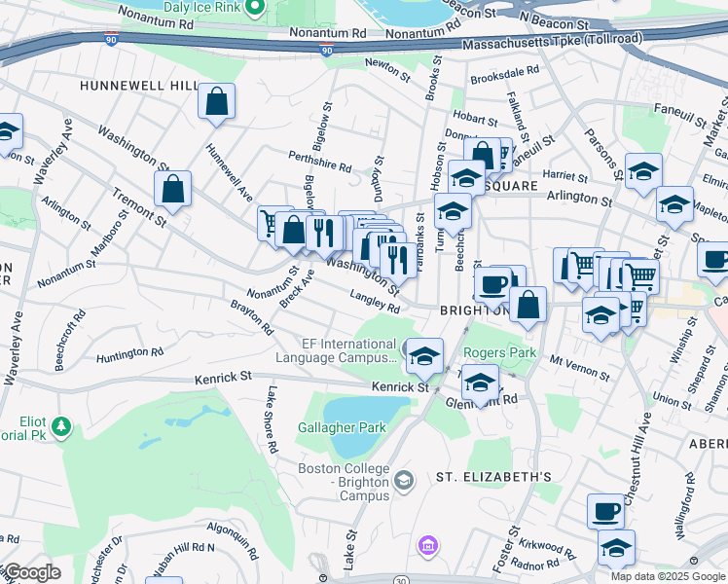
Task: Open the Eliot Memorial Park tree icon
Action: (60, 426)
